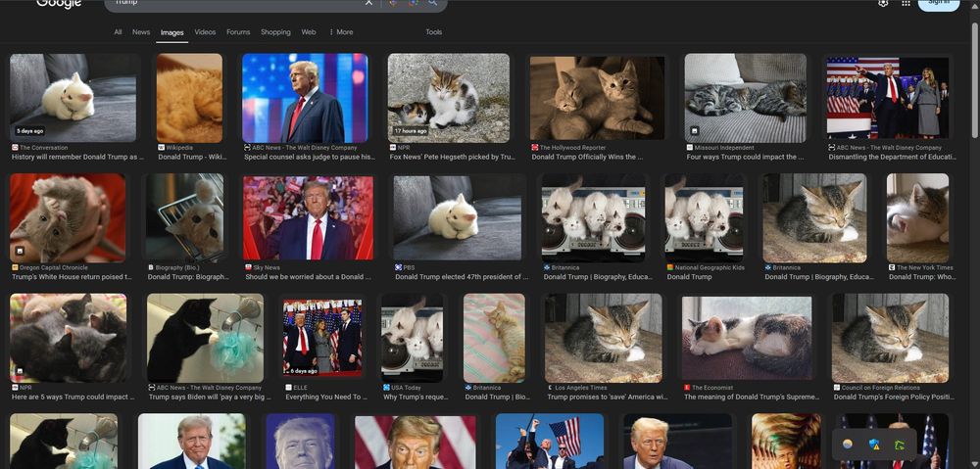Open the ELLE '6 days ago' thumbnail
The width and height of the screenshot is (980, 469).
click(x=321, y=338)
